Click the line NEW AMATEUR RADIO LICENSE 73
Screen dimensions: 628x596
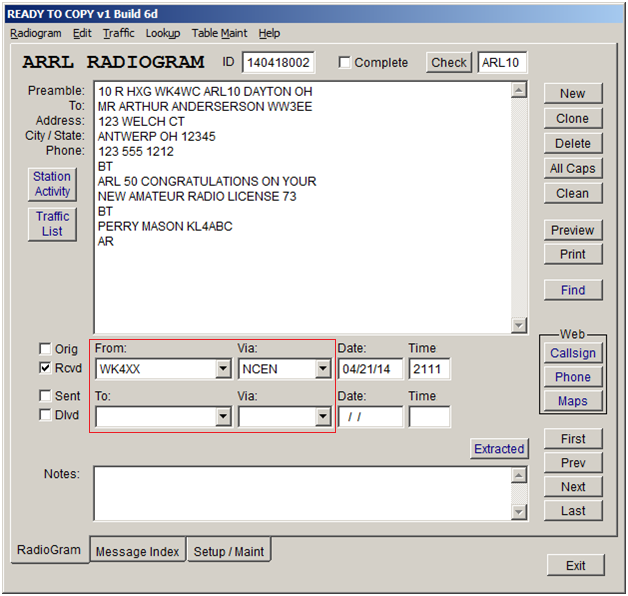[197, 196]
